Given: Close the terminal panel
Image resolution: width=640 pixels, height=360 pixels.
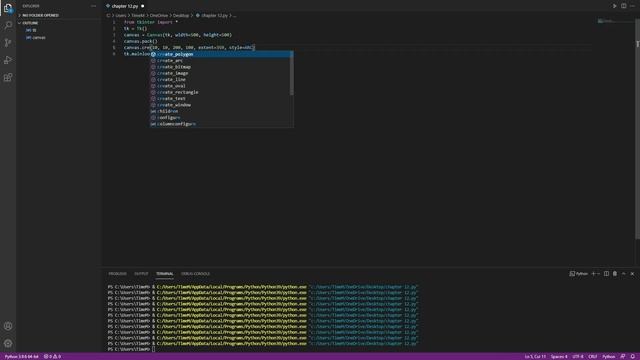Looking at the screenshot, I should tap(632, 274).
